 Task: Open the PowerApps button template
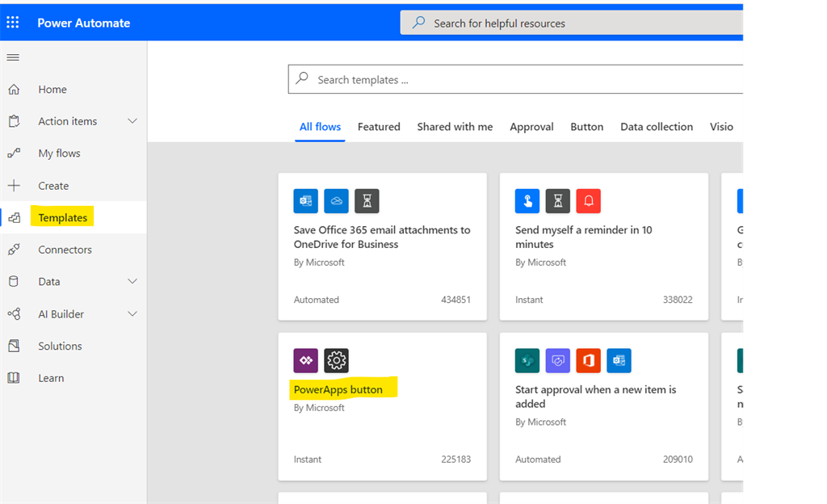(x=338, y=389)
